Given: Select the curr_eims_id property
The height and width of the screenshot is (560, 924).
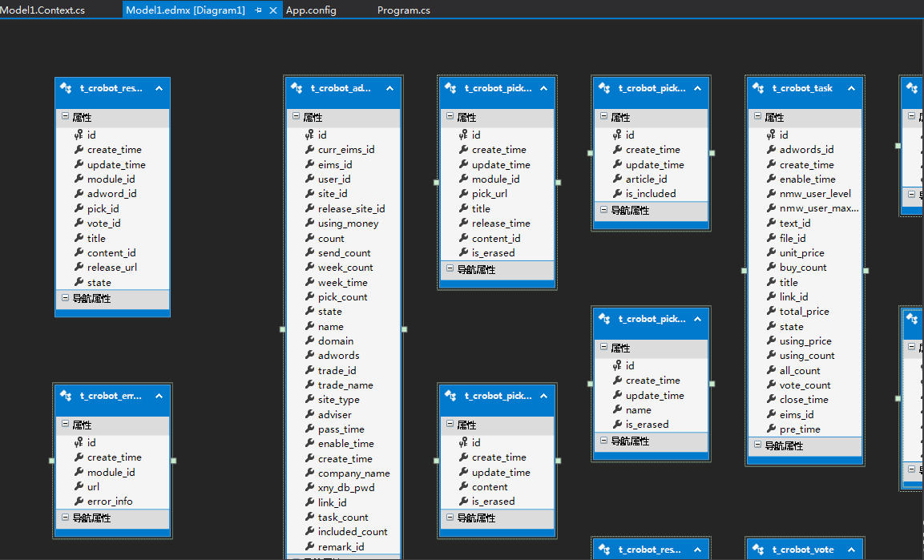Looking at the screenshot, I should point(346,150).
